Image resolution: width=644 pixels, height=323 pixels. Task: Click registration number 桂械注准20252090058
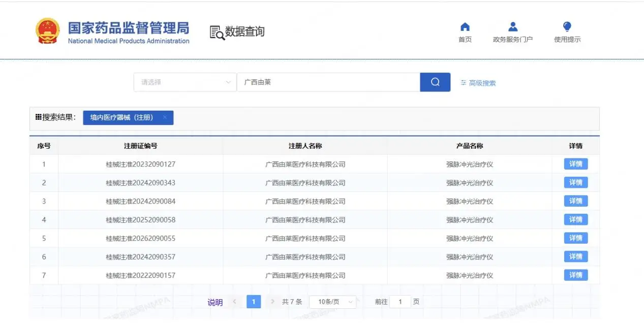tap(141, 220)
